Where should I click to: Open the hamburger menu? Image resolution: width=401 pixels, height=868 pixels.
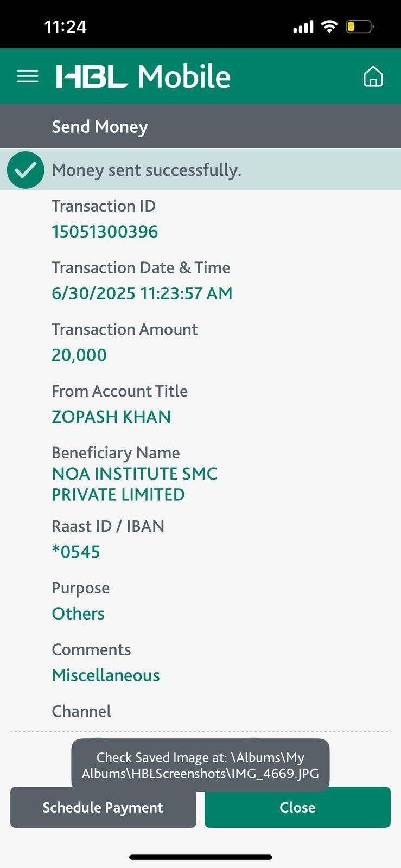click(28, 76)
